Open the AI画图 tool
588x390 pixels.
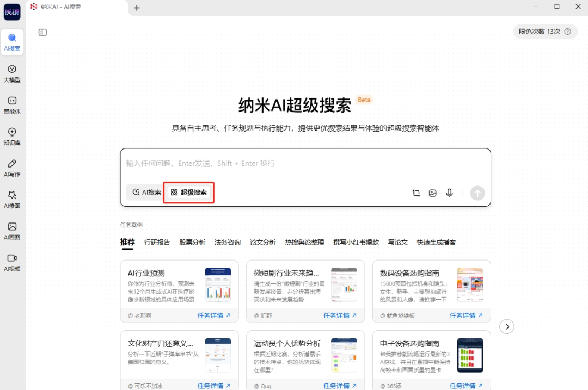coord(12,231)
